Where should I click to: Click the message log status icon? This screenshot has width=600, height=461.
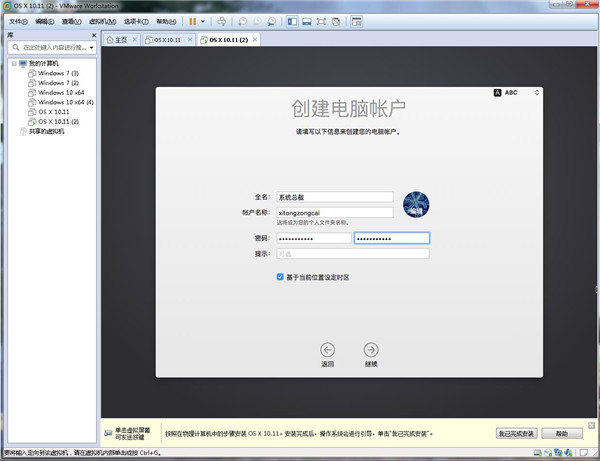coord(584,453)
